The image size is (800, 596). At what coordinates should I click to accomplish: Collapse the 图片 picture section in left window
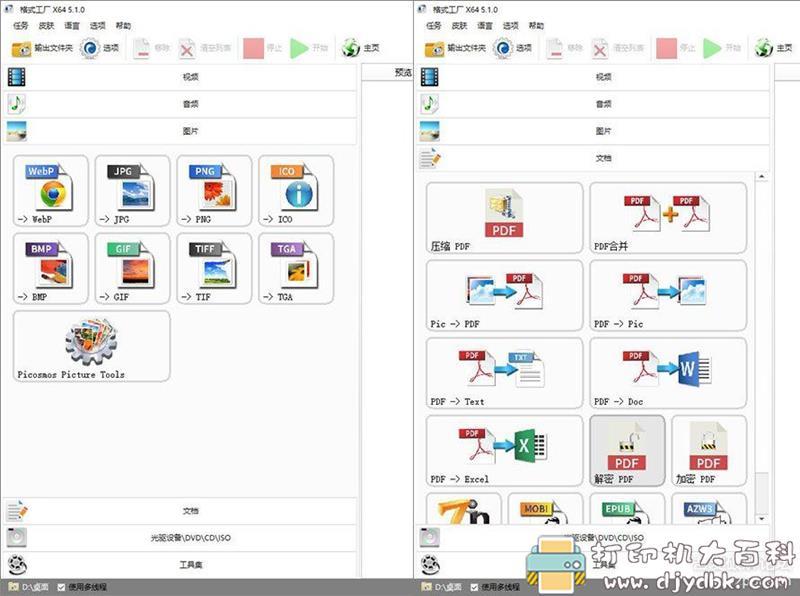(180, 131)
